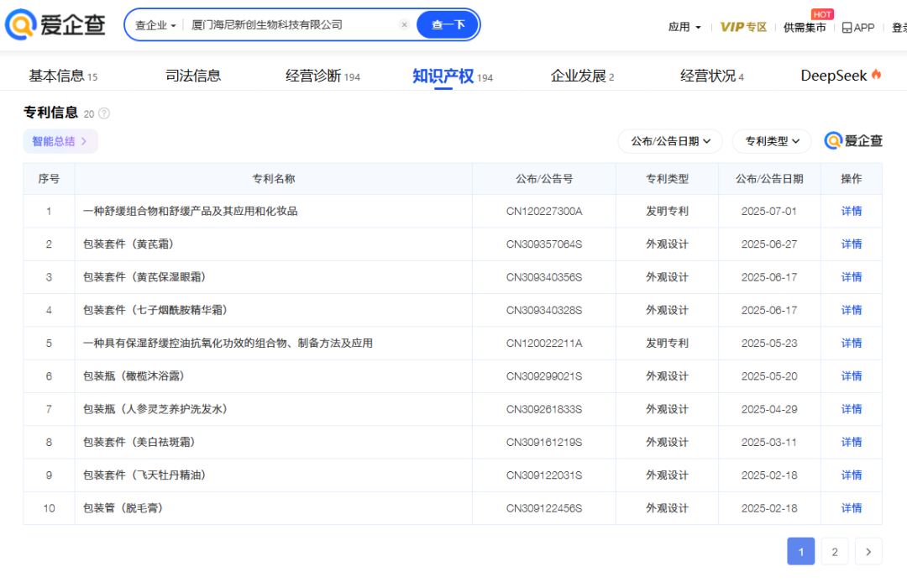This screenshot has width=907, height=588.
Task: Select 知识产权 tab
Action: [x=453, y=76]
